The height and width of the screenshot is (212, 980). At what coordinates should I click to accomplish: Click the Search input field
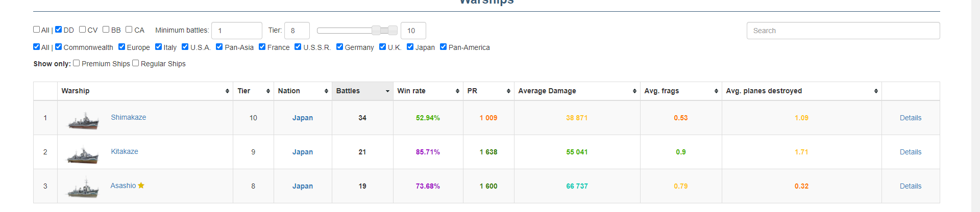(843, 31)
